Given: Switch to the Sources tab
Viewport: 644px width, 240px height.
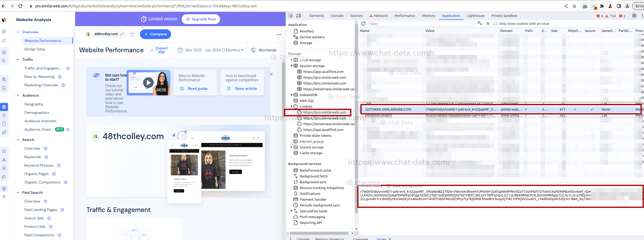Looking at the screenshot, I should tap(356, 16).
